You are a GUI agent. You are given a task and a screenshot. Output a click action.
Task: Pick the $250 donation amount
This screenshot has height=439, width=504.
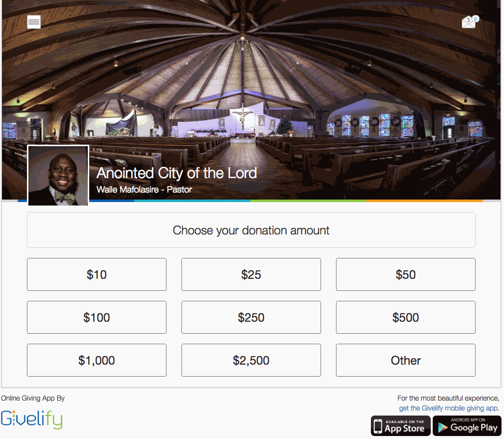pyautogui.click(x=251, y=317)
